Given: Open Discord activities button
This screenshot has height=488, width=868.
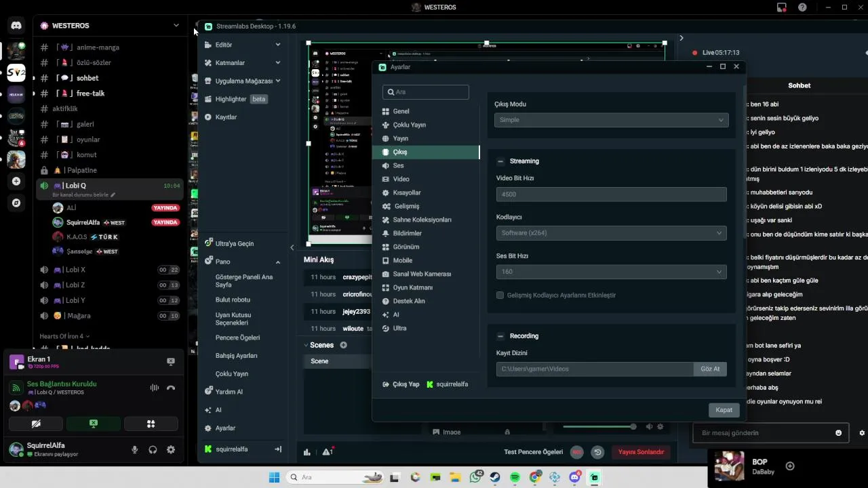Looking at the screenshot, I should click(151, 424).
